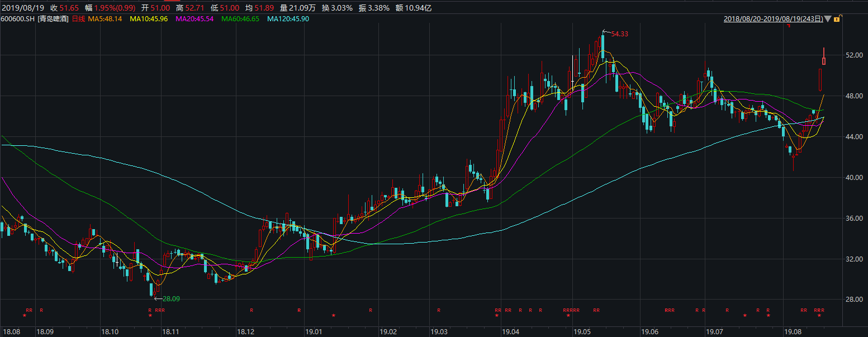868x337 pixels.
Task: Click the red star event under 19.01
Action: coord(334,316)
